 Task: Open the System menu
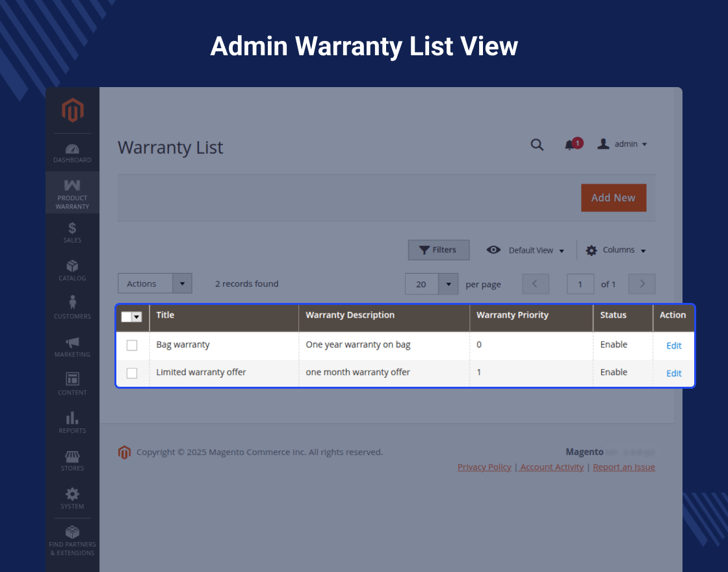click(72, 499)
